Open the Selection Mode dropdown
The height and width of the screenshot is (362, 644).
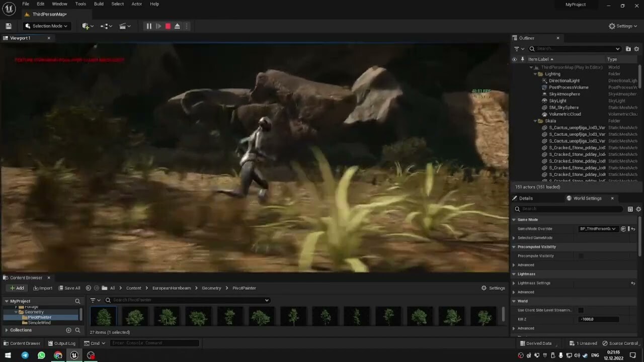point(46,26)
